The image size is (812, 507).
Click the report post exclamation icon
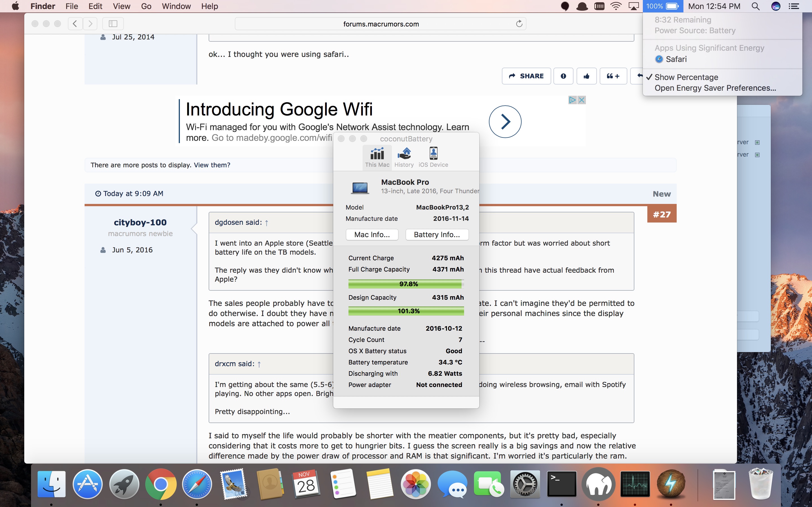pos(563,76)
